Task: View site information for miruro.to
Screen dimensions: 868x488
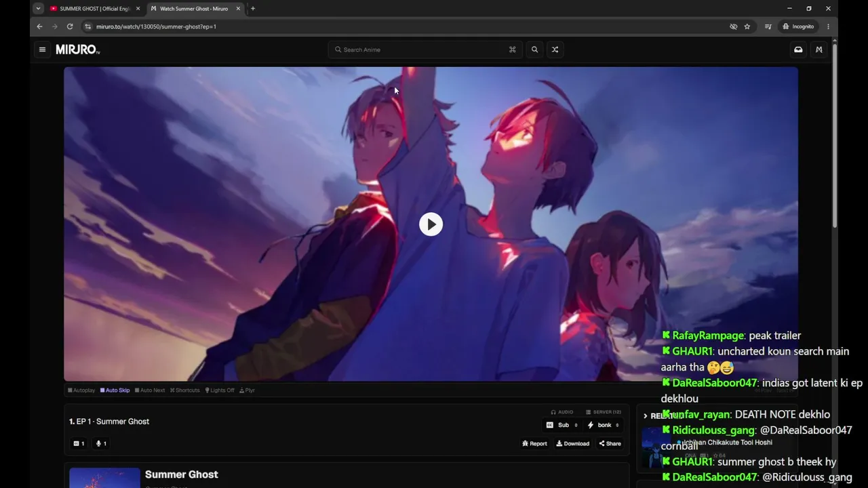Action: 87,26
